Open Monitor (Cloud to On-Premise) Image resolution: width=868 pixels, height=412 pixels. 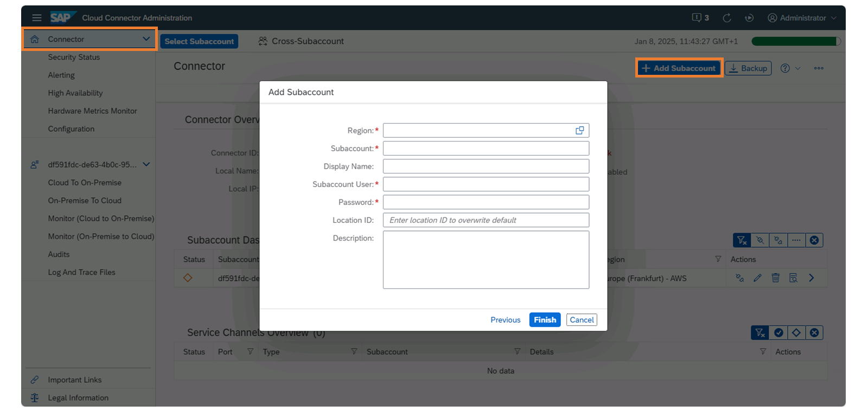(x=101, y=218)
